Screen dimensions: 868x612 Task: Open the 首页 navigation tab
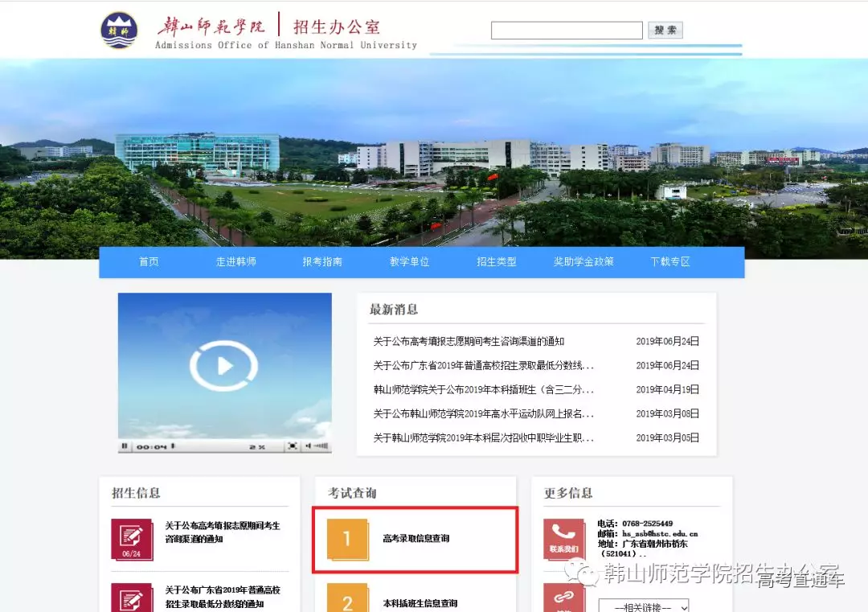pos(149,262)
